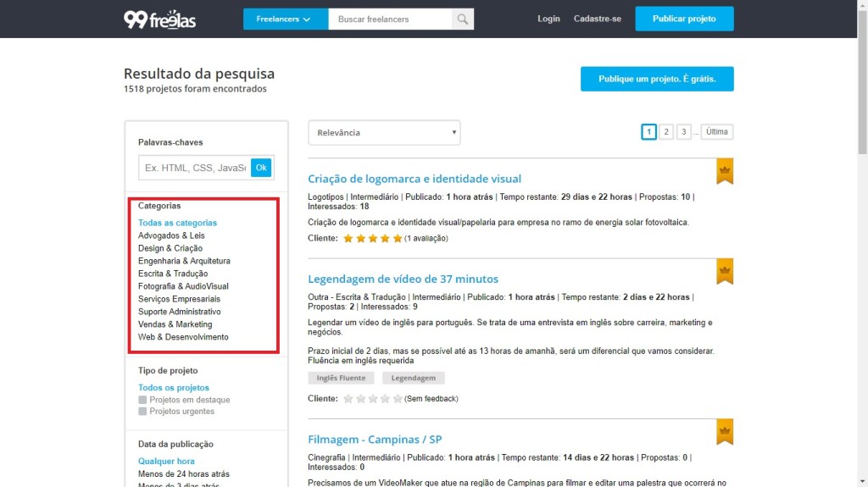Click crown badge on Filmagem Campinas project
This screenshot has width=868, height=487.
[724, 431]
